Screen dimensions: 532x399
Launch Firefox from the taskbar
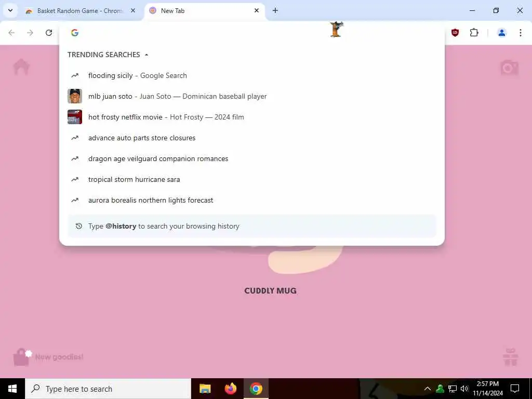[231, 389]
